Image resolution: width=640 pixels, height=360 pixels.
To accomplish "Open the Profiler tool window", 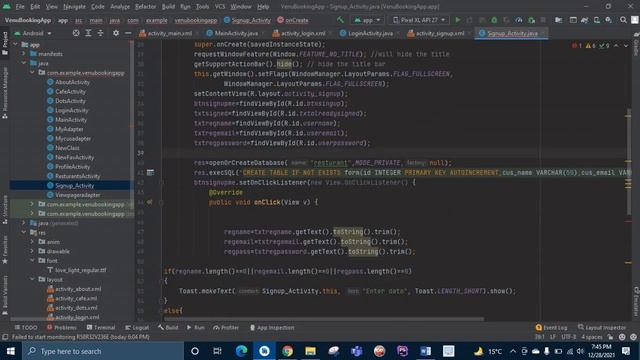I will (x=226, y=327).
